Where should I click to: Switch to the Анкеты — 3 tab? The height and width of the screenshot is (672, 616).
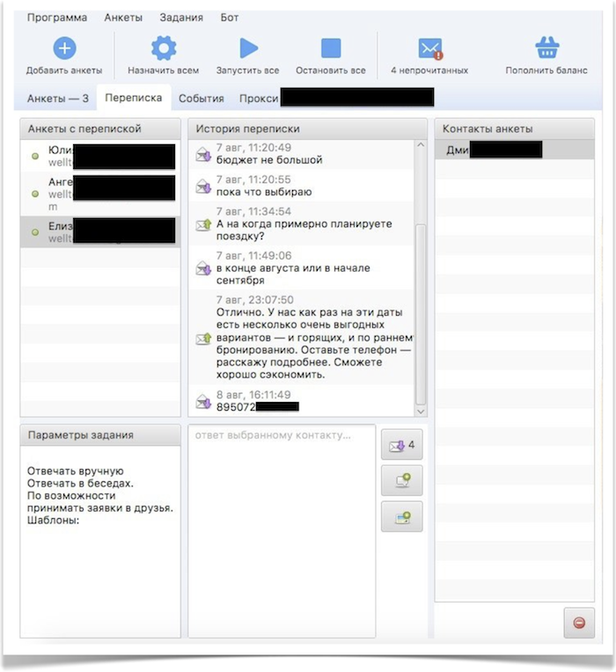tap(58, 99)
